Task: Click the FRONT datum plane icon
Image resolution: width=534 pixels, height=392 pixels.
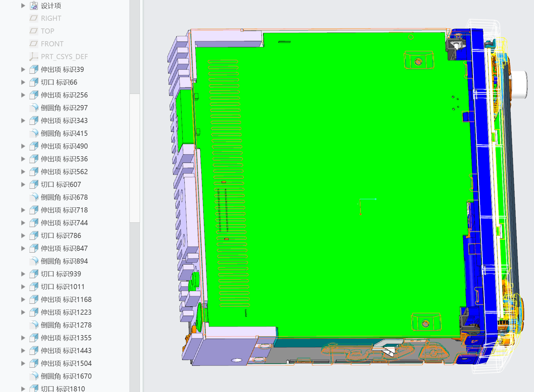Action: pos(34,44)
